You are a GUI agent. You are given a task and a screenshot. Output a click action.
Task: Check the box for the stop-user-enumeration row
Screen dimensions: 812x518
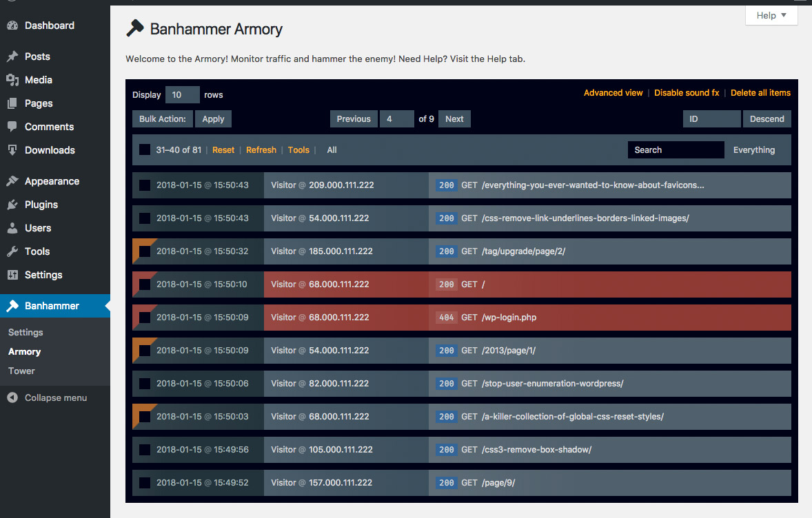[145, 384]
